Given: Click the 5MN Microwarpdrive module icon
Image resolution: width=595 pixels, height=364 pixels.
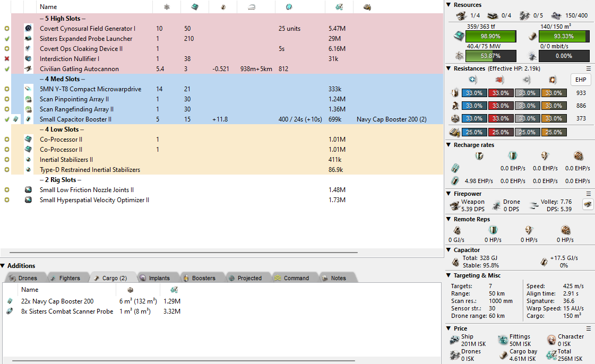Looking at the screenshot, I should 28,89.
